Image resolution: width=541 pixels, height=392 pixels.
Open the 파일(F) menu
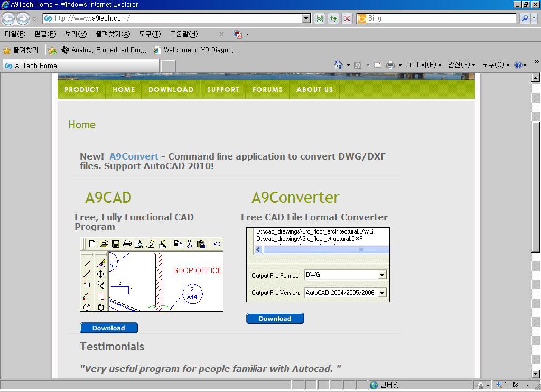15,34
